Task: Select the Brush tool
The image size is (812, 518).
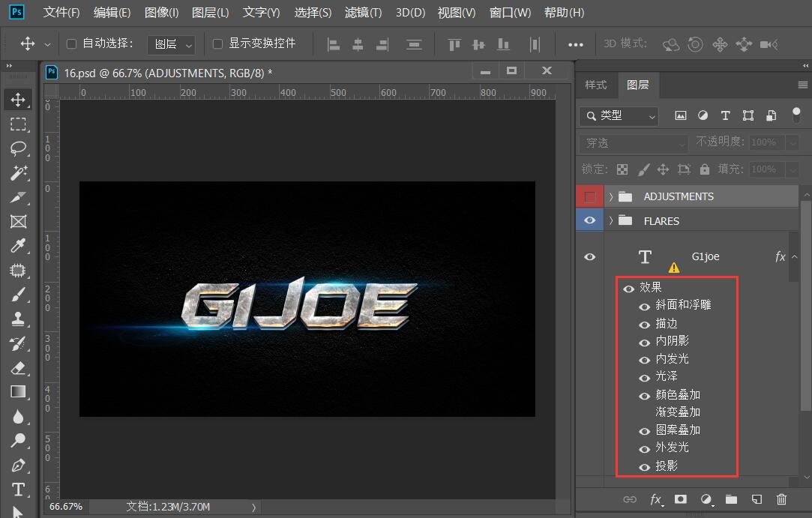Action: coord(18,295)
